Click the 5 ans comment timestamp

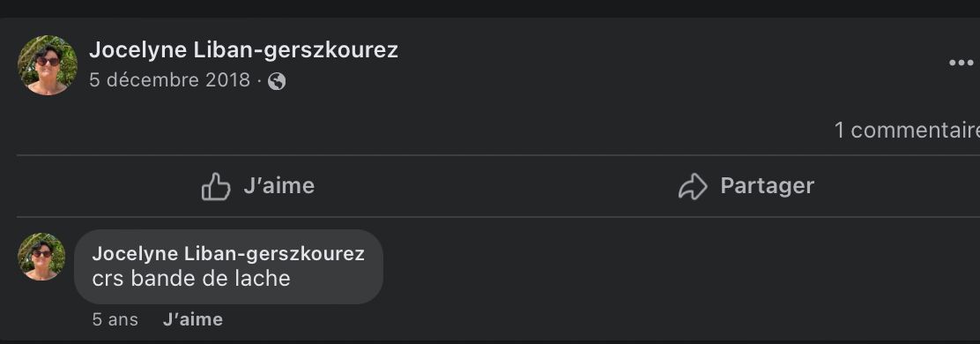coord(115,319)
